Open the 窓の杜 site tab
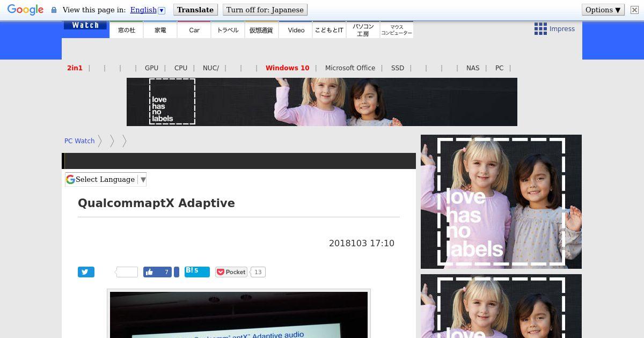The height and width of the screenshot is (338, 644). click(x=127, y=30)
